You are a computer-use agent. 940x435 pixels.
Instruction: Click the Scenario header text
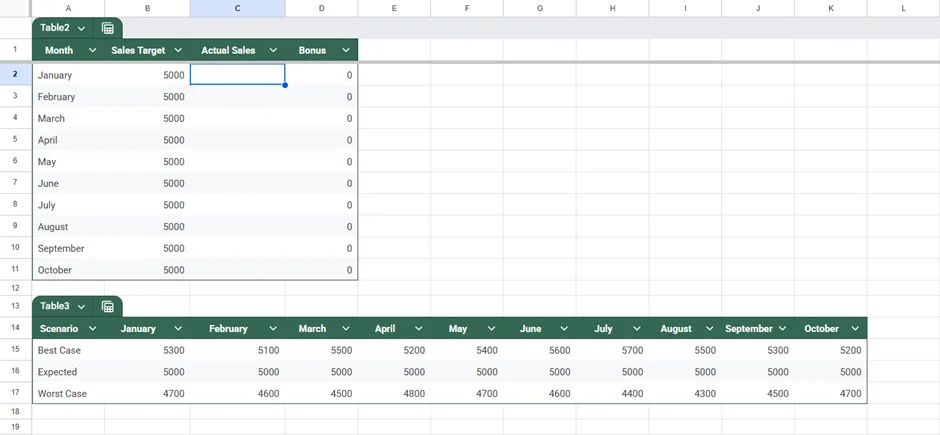point(59,328)
